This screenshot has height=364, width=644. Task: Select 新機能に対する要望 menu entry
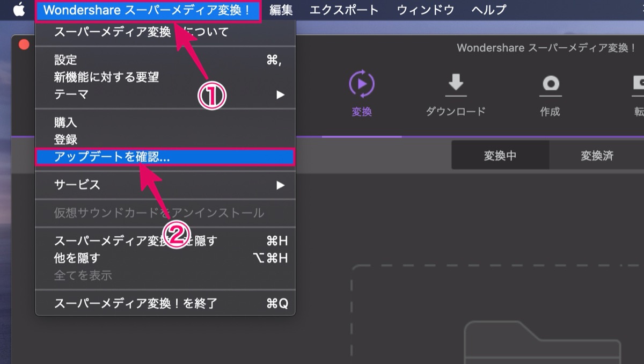(x=165, y=77)
